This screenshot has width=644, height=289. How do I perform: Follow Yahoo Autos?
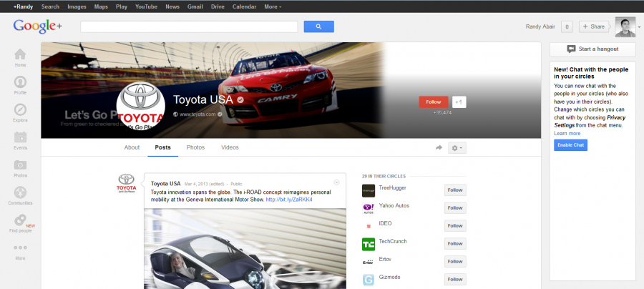[x=455, y=207]
